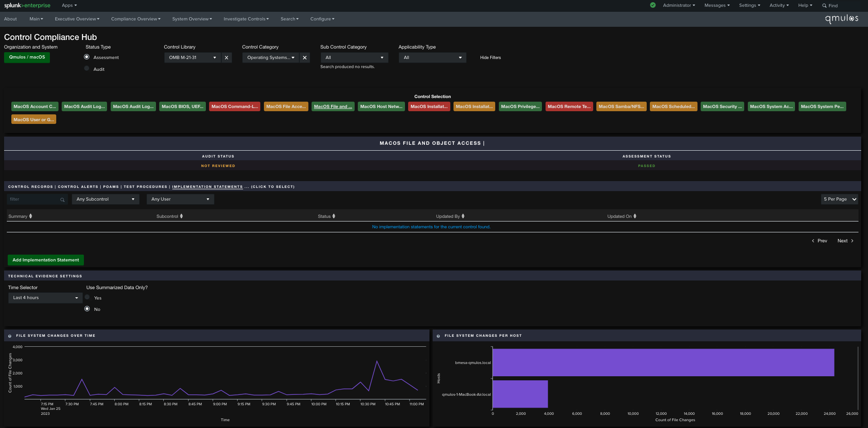The height and width of the screenshot is (428, 868).
Task: Open the Search navigation menu
Action: [x=289, y=19]
